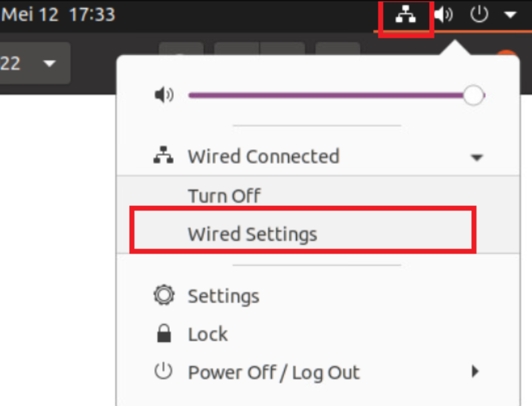Select the Lock menu entry text
This screenshot has width=532, height=406.
pyautogui.click(x=208, y=334)
